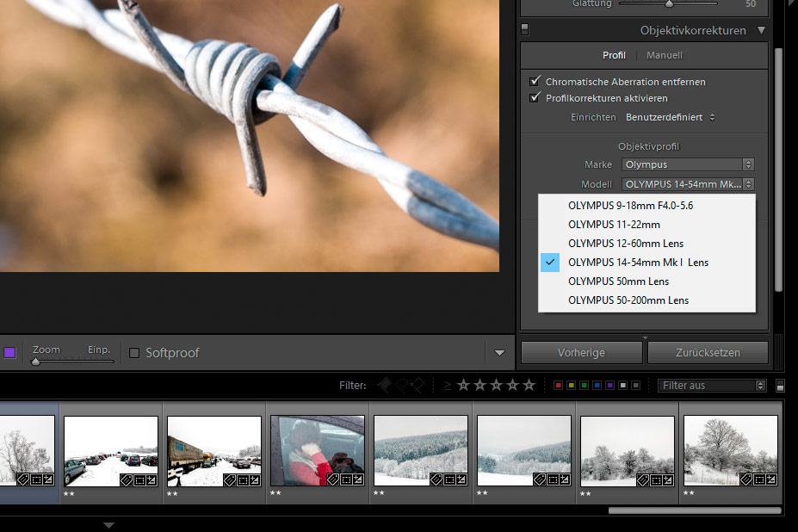Filter by yellow color label
This screenshot has width=798, height=532.
(571, 386)
